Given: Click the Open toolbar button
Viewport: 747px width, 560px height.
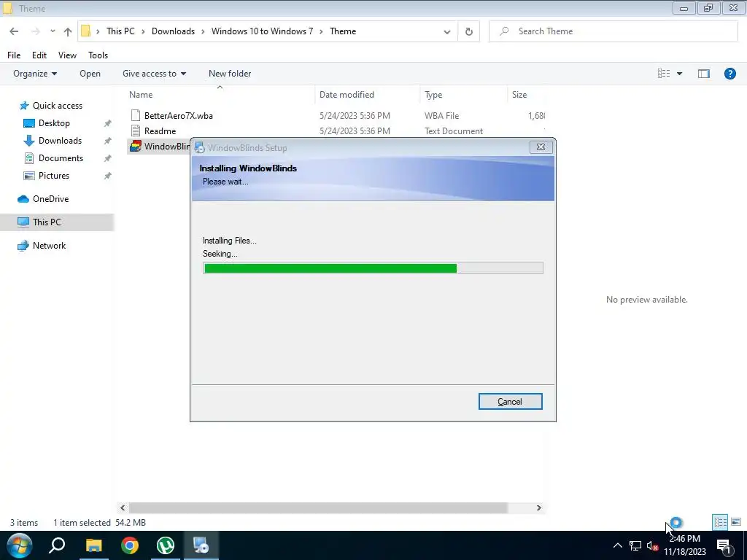Looking at the screenshot, I should [x=90, y=74].
